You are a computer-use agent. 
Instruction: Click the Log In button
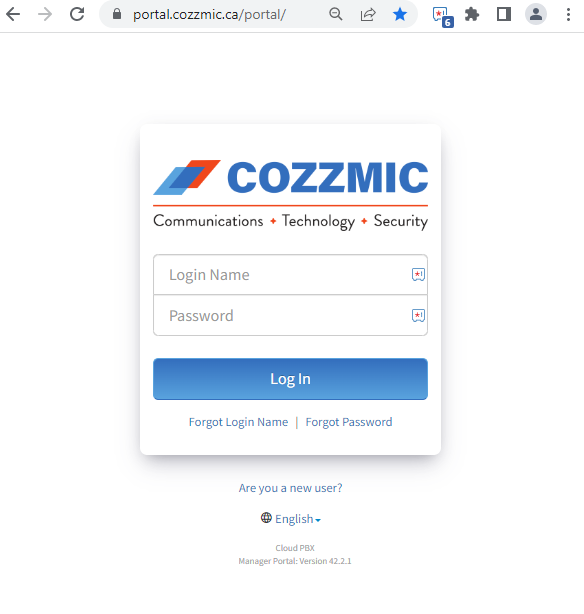pyautogui.click(x=290, y=379)
